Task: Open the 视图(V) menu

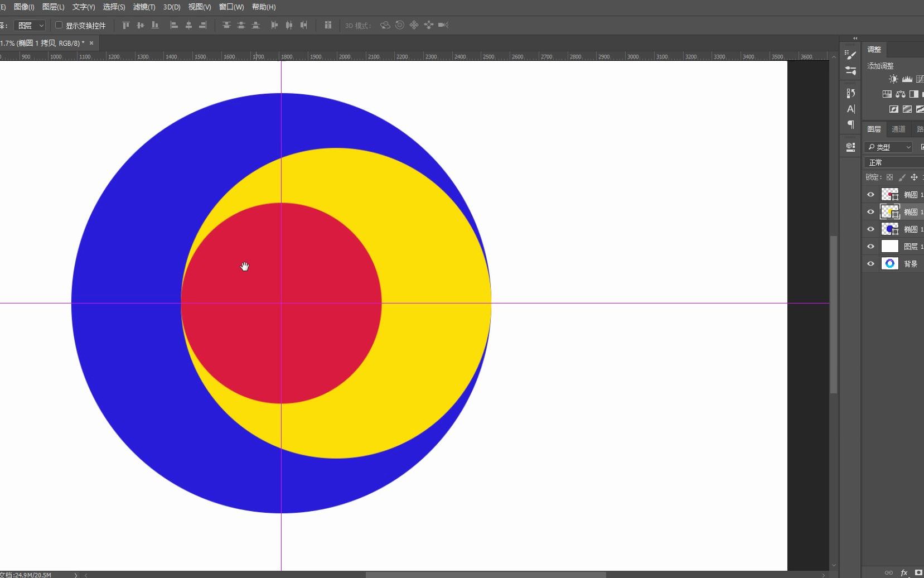Action: pos(200,7)
